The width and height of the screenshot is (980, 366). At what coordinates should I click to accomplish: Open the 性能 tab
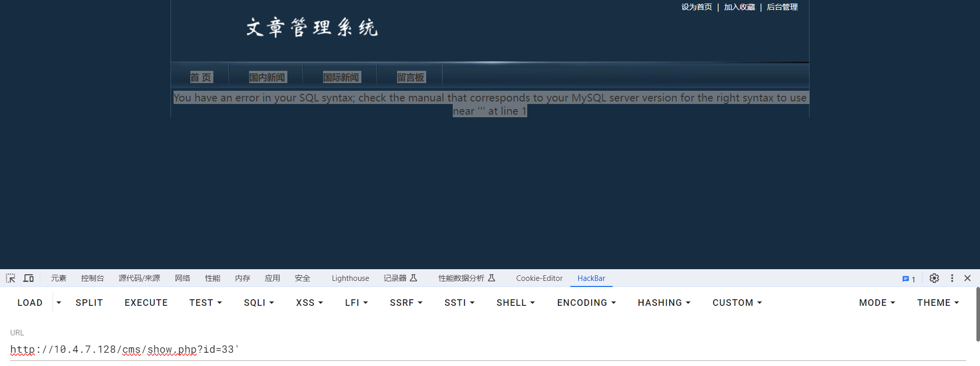[213, 278]
